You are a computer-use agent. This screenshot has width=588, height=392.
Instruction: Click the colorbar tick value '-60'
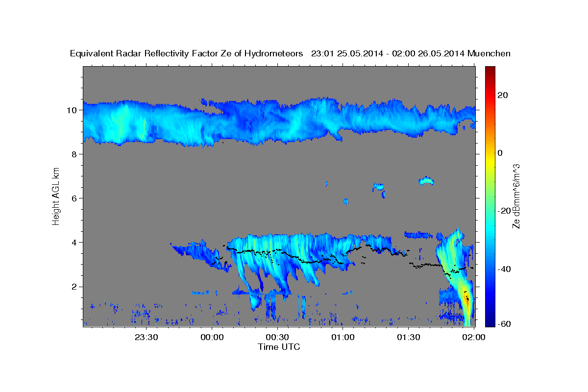click(504, 325)
